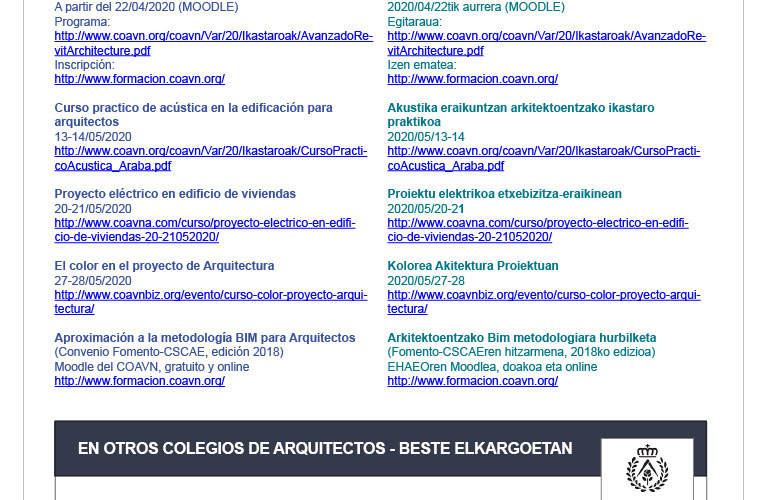The height and width of the screenshot is (500, 770).
Task: Open formacion.coavn.org link under EHAEOren Moodlea
Action: (x=472, y=381)
